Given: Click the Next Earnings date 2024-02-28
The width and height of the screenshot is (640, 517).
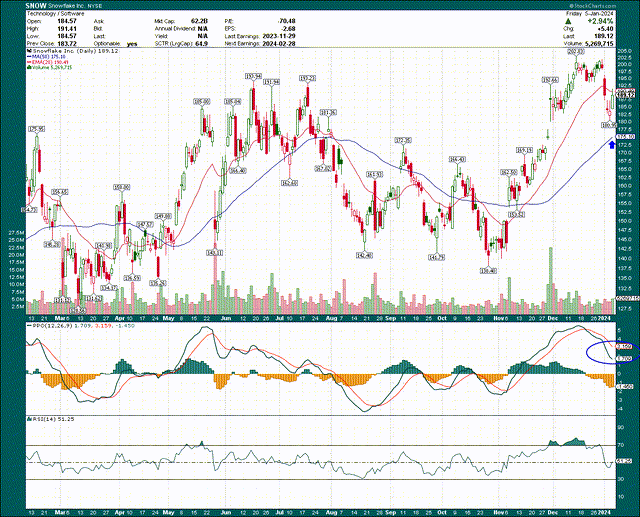Looking at the screenshot, I should (279, 44).
